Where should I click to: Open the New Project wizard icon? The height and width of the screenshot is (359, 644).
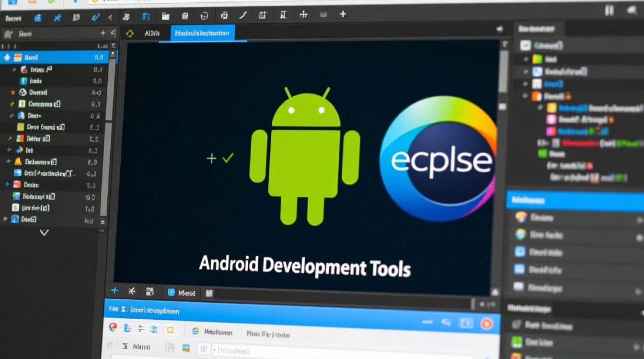147,15
